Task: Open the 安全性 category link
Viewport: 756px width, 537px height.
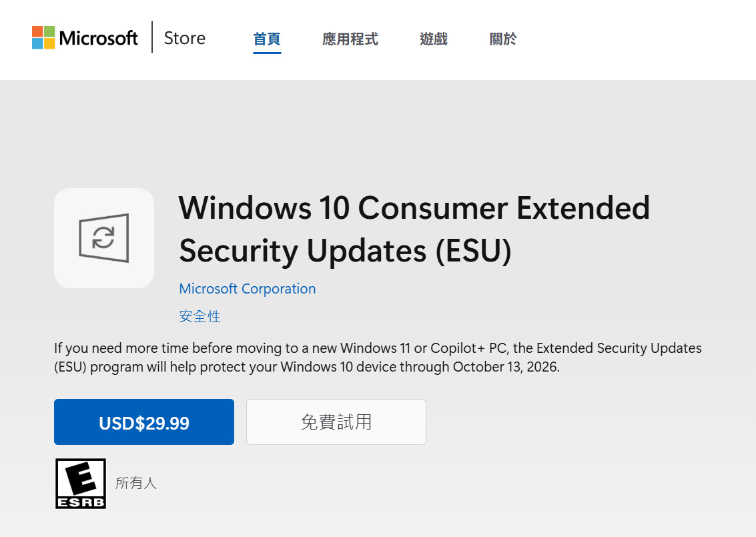Action: (200, 316)
